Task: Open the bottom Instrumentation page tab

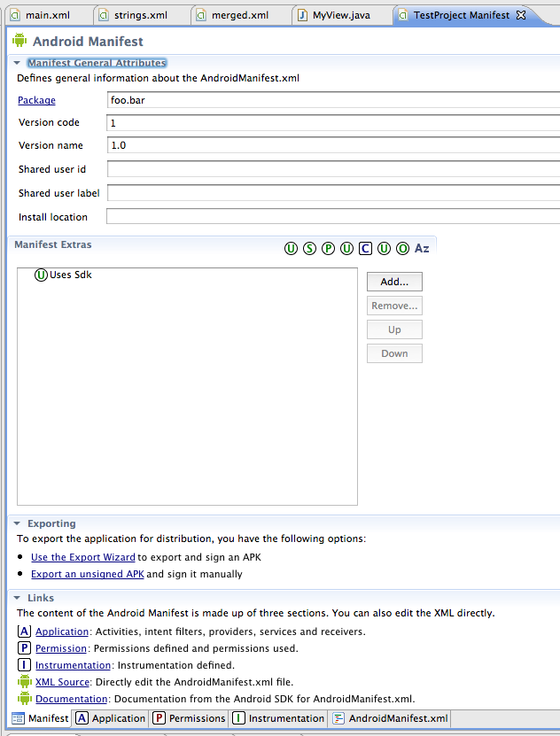Action: pos(278,718)
